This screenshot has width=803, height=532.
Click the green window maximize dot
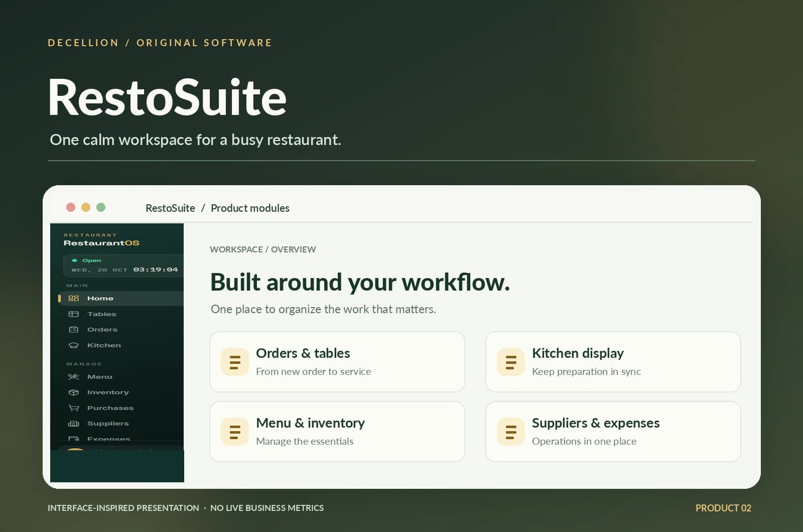coord(101,207)
